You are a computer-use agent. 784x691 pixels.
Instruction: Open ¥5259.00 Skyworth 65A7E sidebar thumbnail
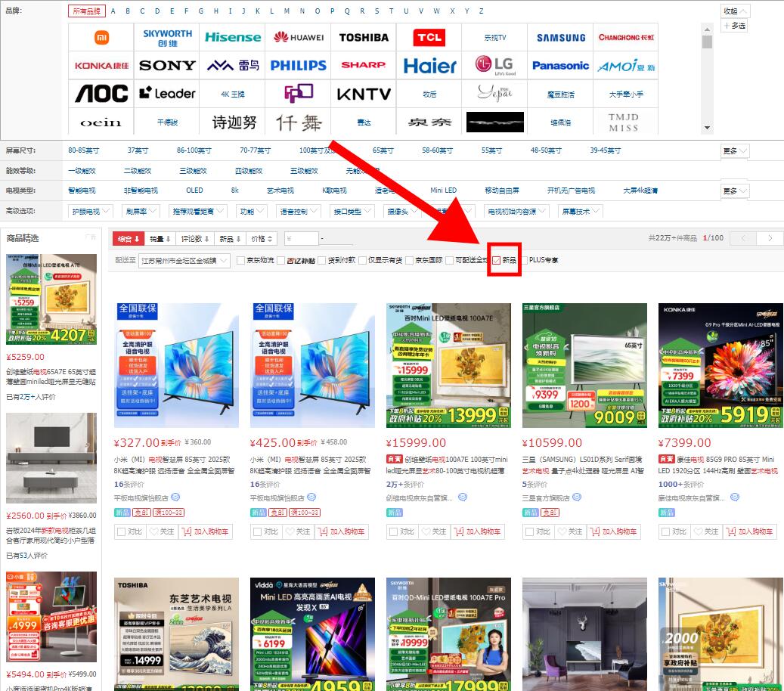pyautogui.click(x=51, y=299)
